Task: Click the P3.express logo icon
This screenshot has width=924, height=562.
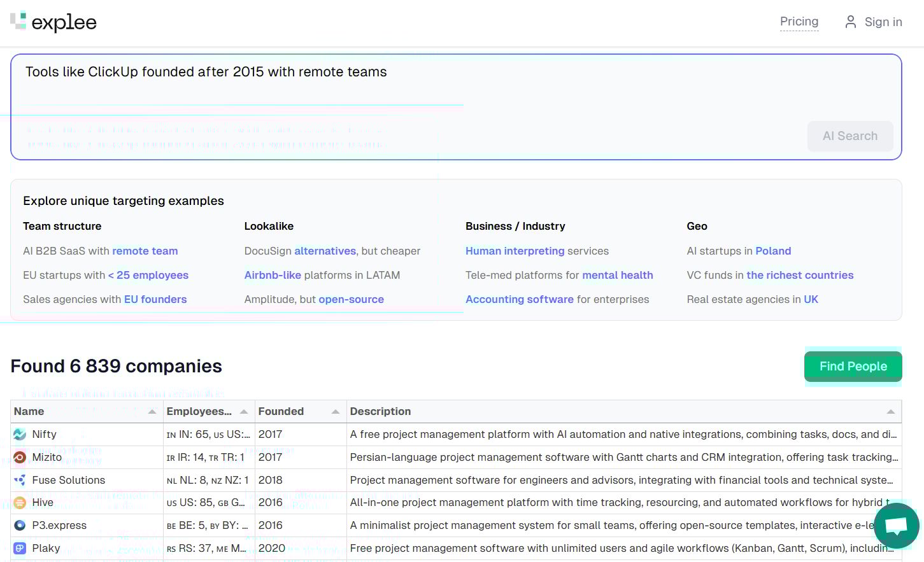Action: point(20,525)
